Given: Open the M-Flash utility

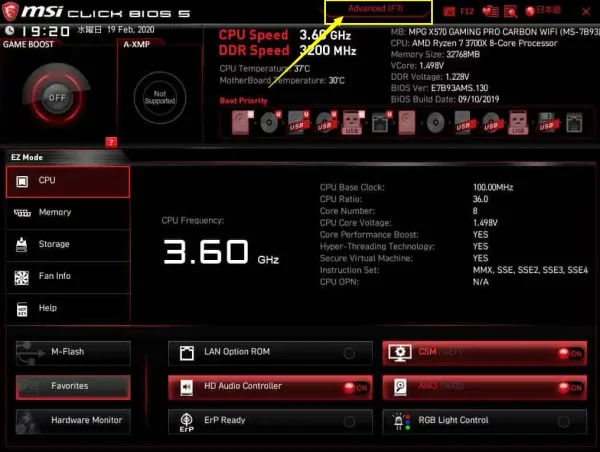Looking at the screenshot, I should (x=73, y=353).
